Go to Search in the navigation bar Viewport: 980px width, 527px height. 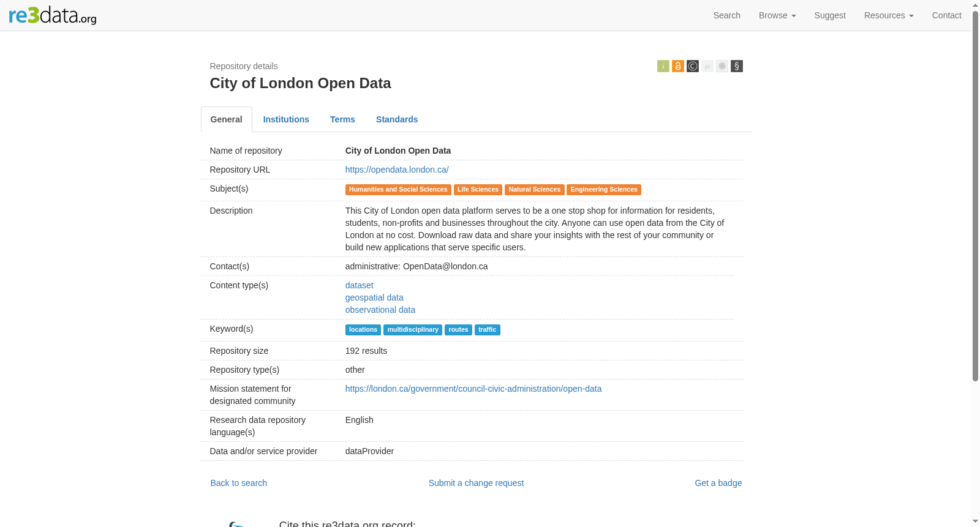(x=727, y=15)
